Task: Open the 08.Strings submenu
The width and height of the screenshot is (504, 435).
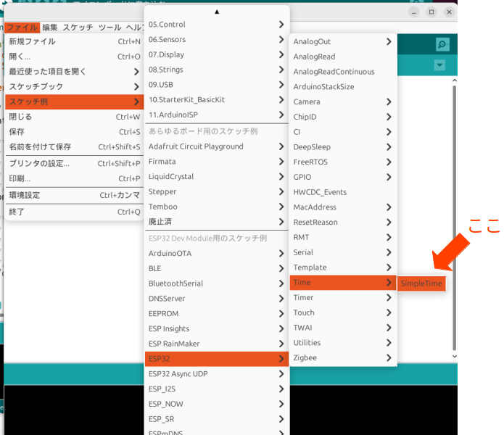Action: click(217, 70)
